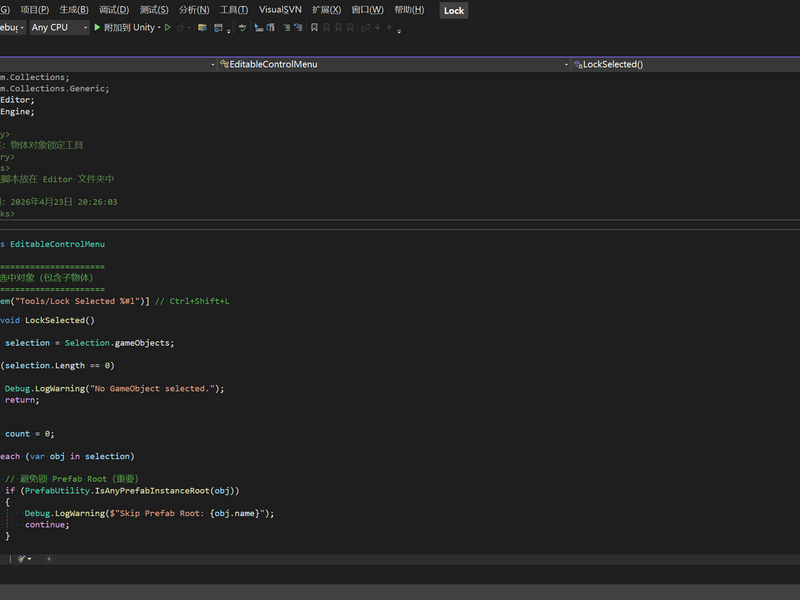Click the next bookmark icon
The height and width of the screenshot is (600, 800).
click(x=338, y=28)
